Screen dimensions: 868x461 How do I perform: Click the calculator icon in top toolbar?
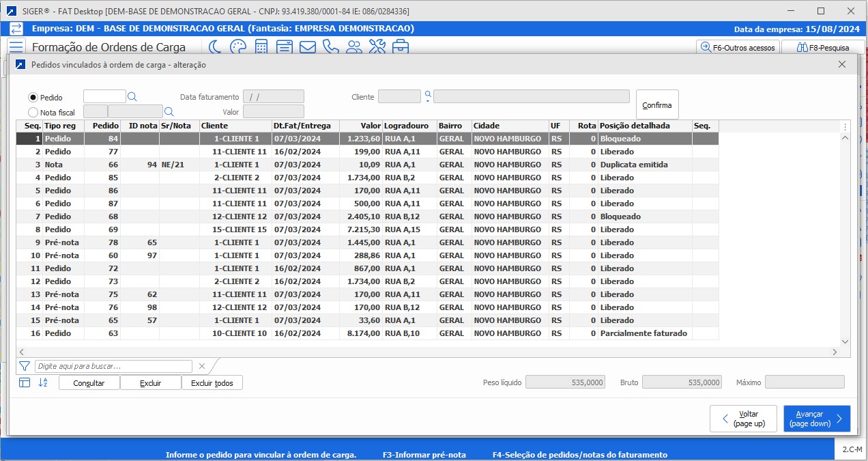pos(261,47)
